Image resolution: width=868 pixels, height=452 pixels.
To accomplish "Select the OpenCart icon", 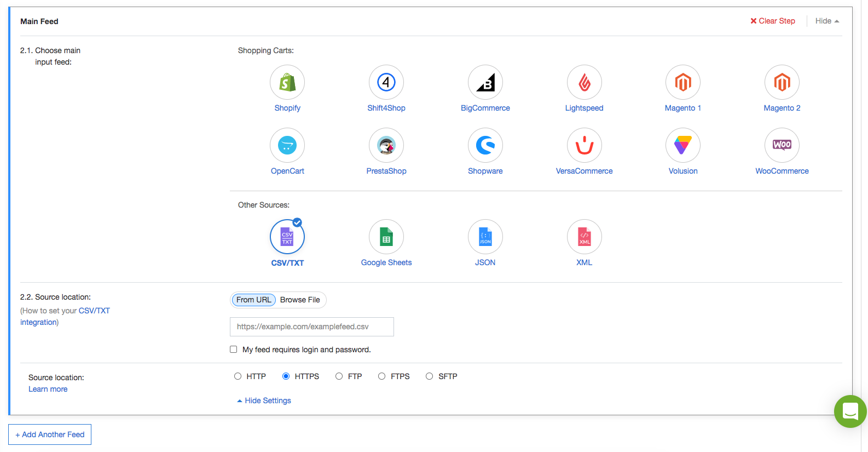I will (287, 145).
